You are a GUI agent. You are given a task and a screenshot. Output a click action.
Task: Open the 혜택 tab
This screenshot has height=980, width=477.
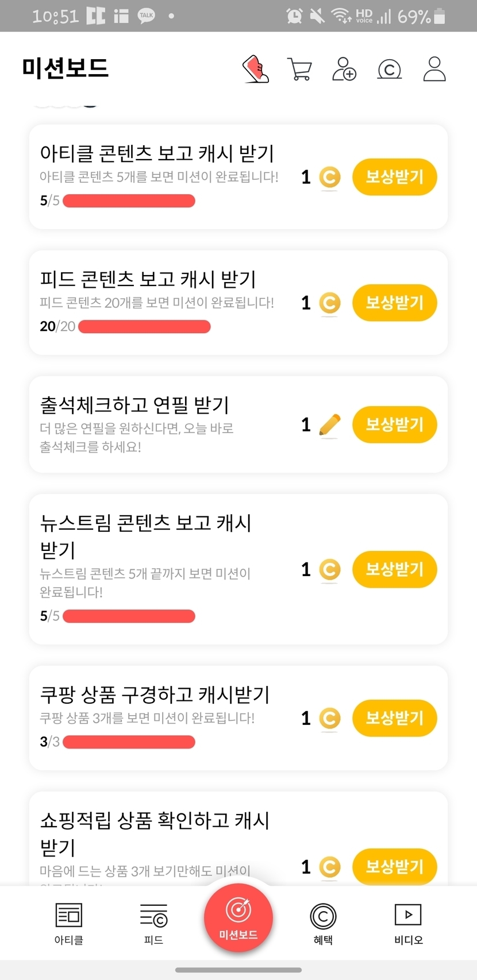(323, 923)
